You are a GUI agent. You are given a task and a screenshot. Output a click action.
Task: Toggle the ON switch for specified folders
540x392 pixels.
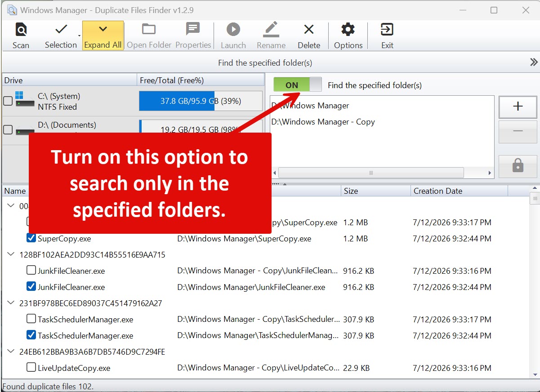(x=298, y=85)
